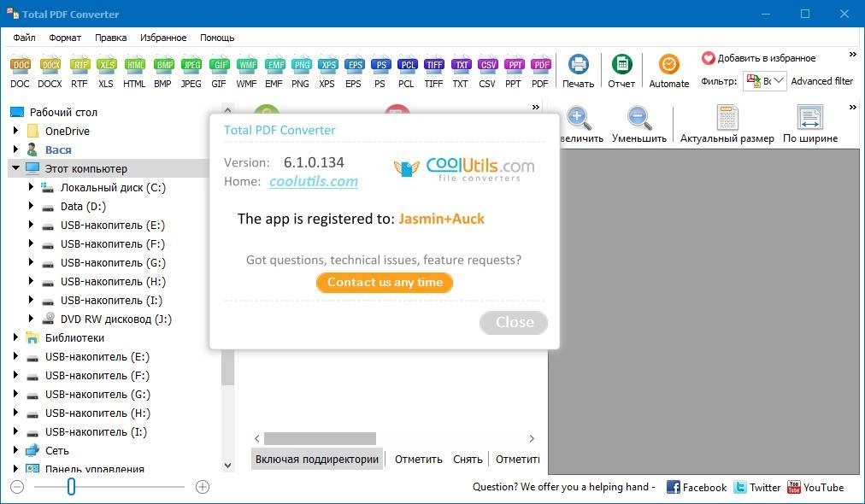Launch the Automate tool
The image size is (865, 504).
click(669, 71)
